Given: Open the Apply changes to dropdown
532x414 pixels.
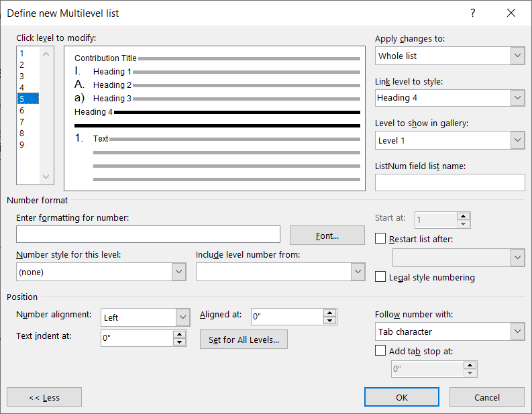Looking at the screenshot, I should [517, 56].
